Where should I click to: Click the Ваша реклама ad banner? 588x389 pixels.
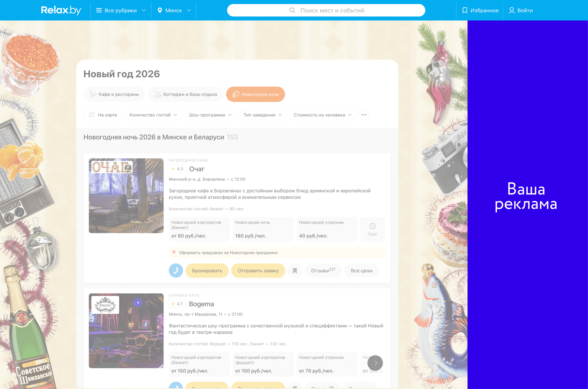(x=528, y=205)
